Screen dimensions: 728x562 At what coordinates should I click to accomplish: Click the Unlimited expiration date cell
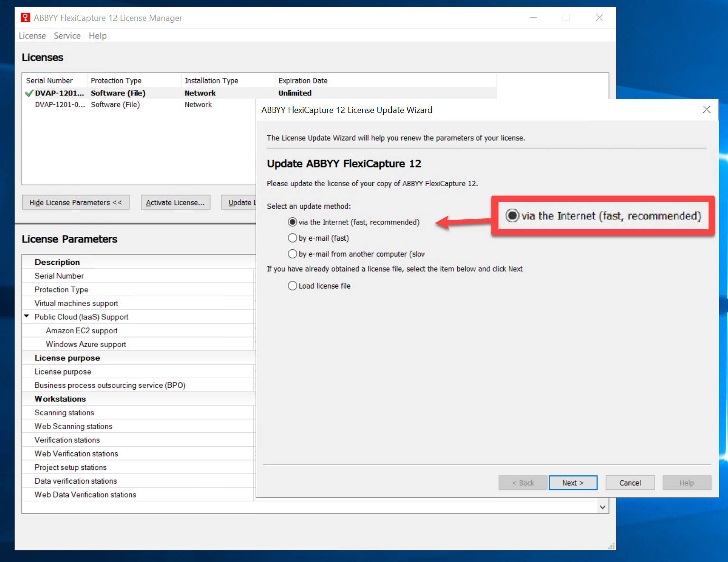coord(295,93)
